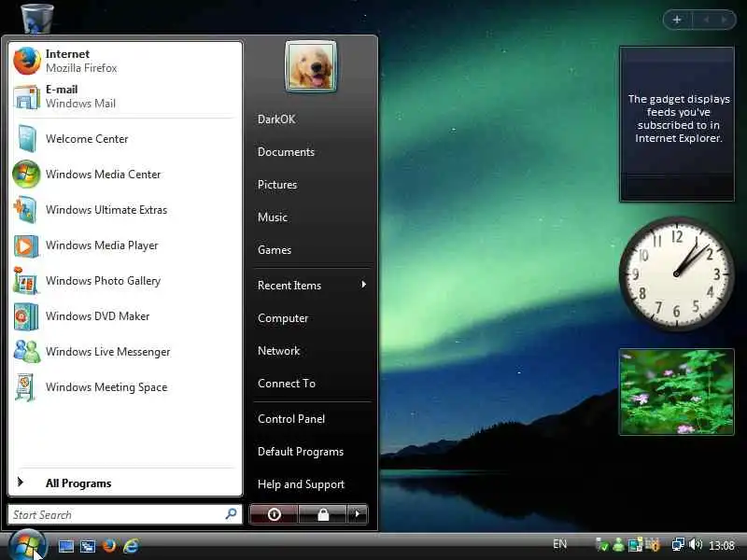Click the 13:08 taskbar clock

click(721, 545)
